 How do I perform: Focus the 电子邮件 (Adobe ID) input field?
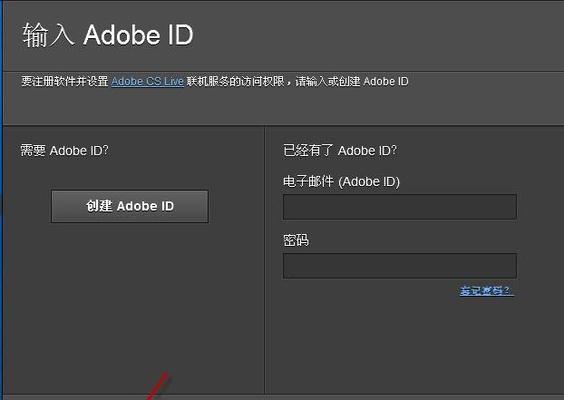[x=400, y=207]
